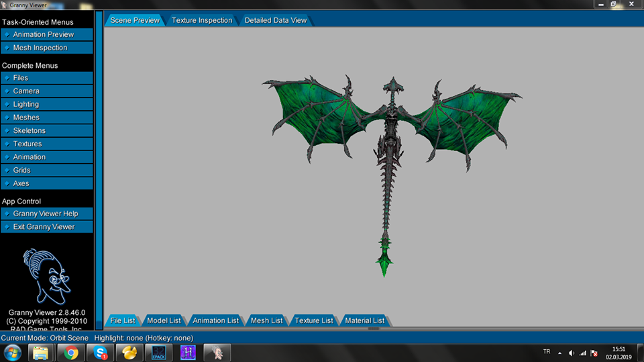644x362 pixels.
Task: Open the Skeletons menu
Action: pyautogui.click(x=47, y=130)
